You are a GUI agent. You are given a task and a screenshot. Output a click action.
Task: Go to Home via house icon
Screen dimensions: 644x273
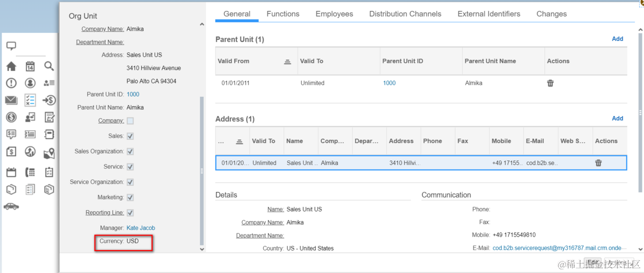(11, 66)
